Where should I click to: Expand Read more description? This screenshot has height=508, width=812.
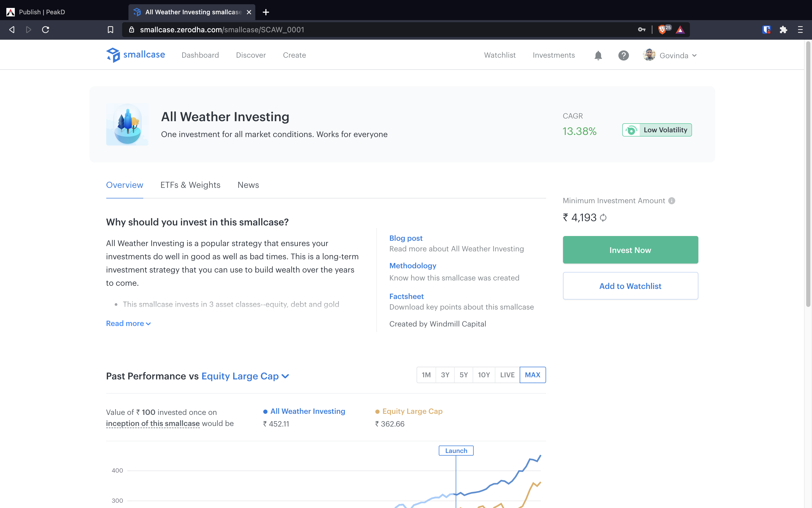click(x=128, y=323)
